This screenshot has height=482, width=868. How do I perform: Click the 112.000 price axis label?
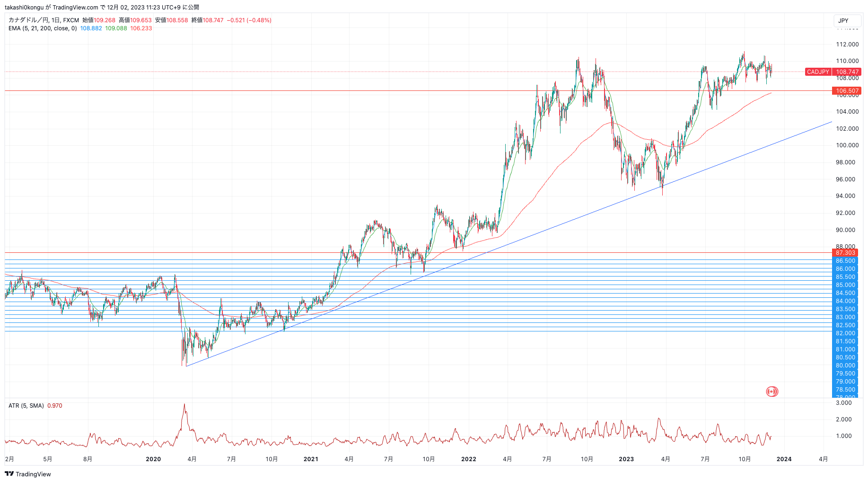pos(847,45)
